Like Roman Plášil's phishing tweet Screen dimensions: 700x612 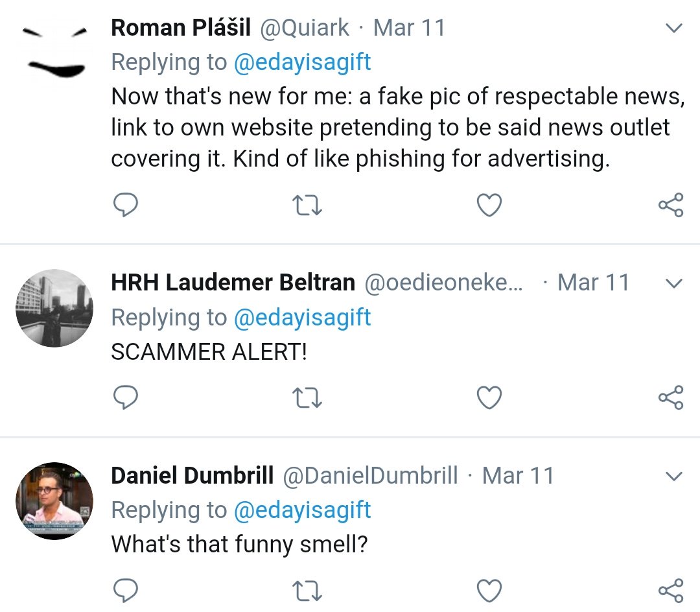489,205
